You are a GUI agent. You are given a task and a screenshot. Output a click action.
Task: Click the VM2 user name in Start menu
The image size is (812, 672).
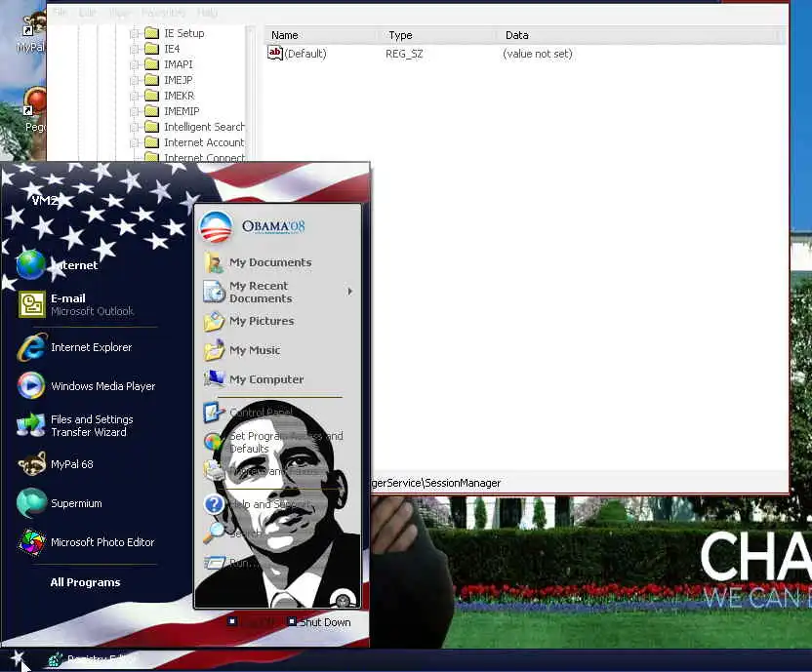pos(44,200)
